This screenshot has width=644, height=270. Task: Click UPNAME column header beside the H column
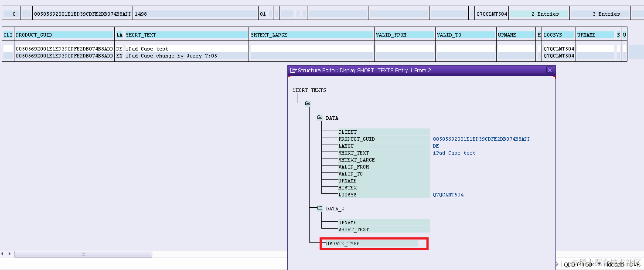coord(516,35)
